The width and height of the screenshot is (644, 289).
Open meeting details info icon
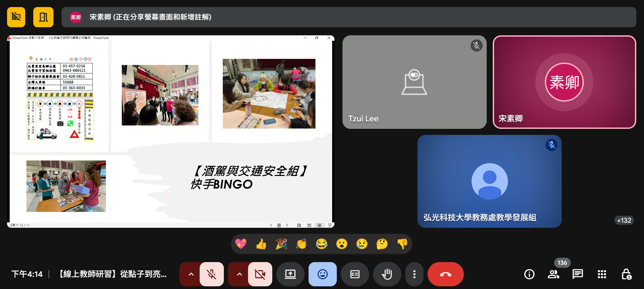[x=529, y=274]
